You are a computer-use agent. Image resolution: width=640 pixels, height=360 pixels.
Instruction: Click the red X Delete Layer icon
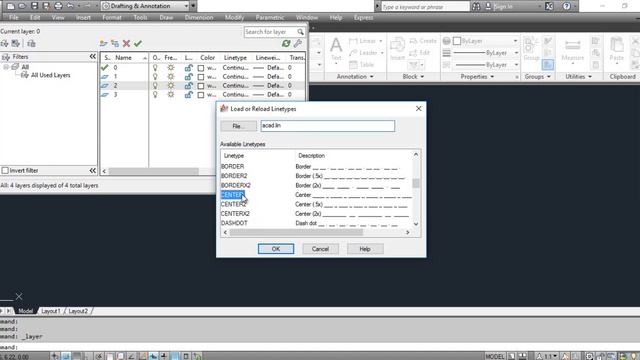click(x=127, y=43)
